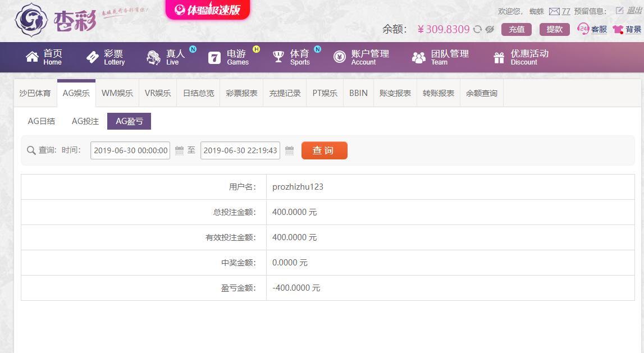The height and width of the screenshot is (353, 644).
Task: Click the 0.0000 元 winnings value
Action: click(x=290, y=263)
